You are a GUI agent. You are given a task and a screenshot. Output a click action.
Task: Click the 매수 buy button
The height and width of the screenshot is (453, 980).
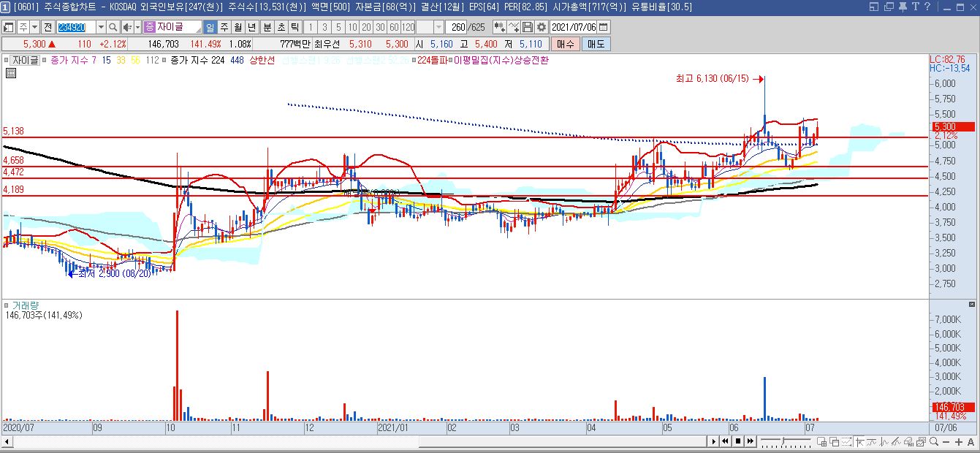tap(566, 44)
